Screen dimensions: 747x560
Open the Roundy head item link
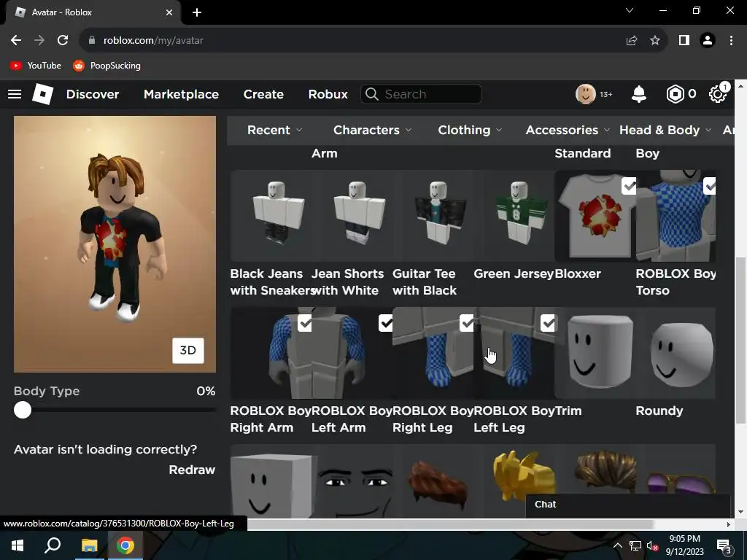click(x=659, y=411)
